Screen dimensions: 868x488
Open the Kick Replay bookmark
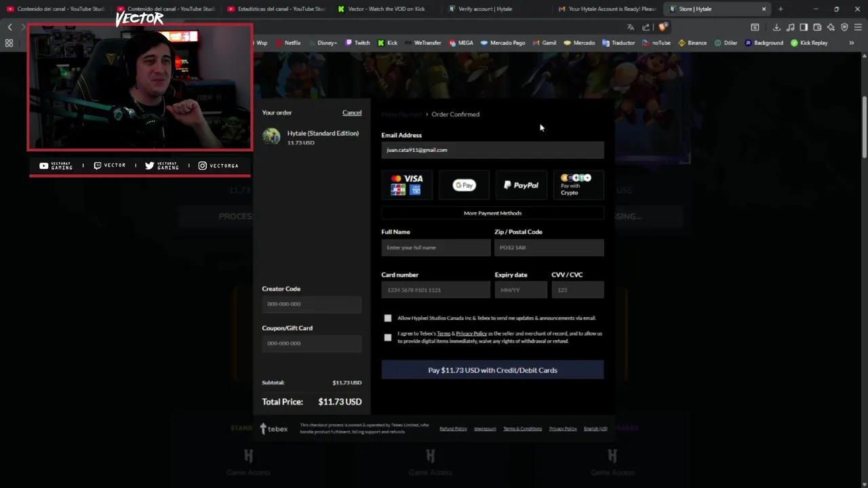click(x=809, y=43)
